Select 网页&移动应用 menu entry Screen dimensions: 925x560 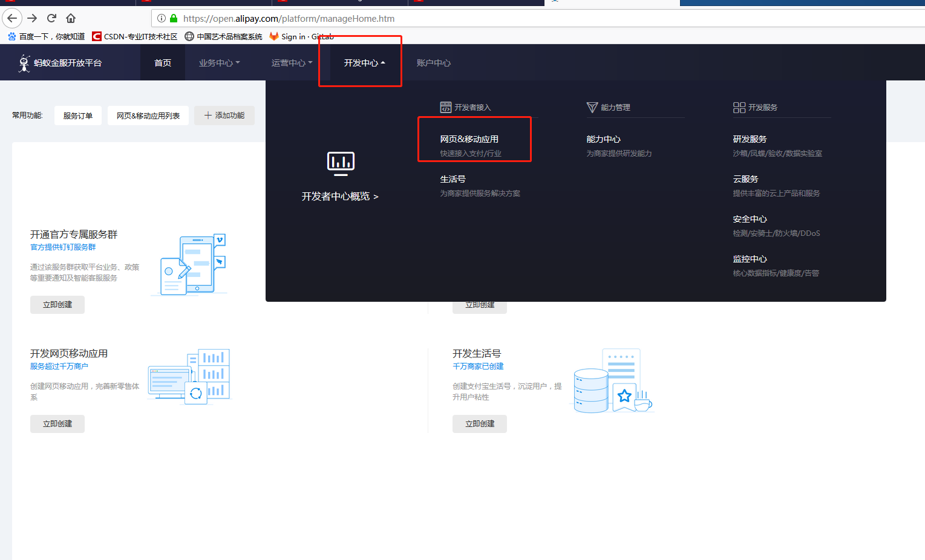[469, 139]
